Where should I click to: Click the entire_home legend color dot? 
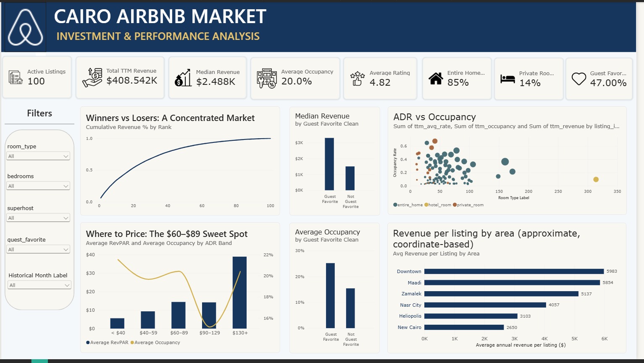[x=395, y=205]
